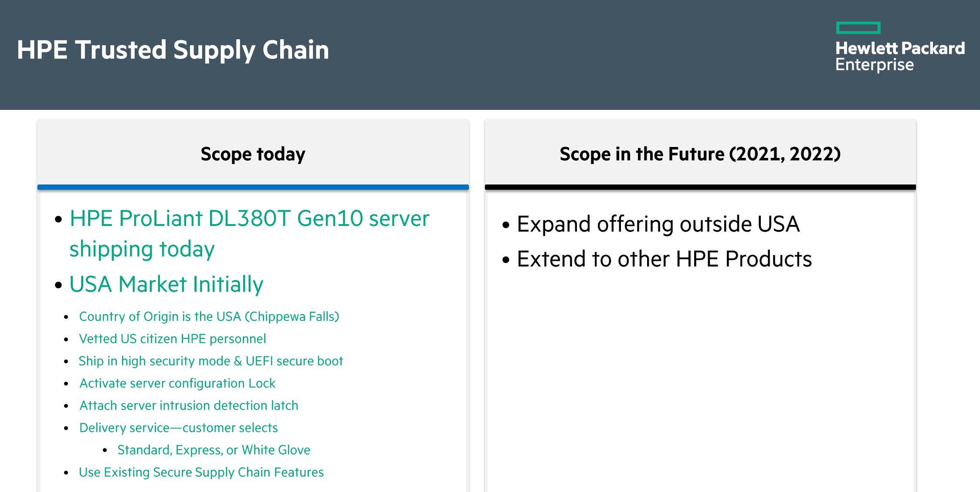980x492 pixels.
Task: Select the Delivery service—customer selects item
Action: pos(178,427)
